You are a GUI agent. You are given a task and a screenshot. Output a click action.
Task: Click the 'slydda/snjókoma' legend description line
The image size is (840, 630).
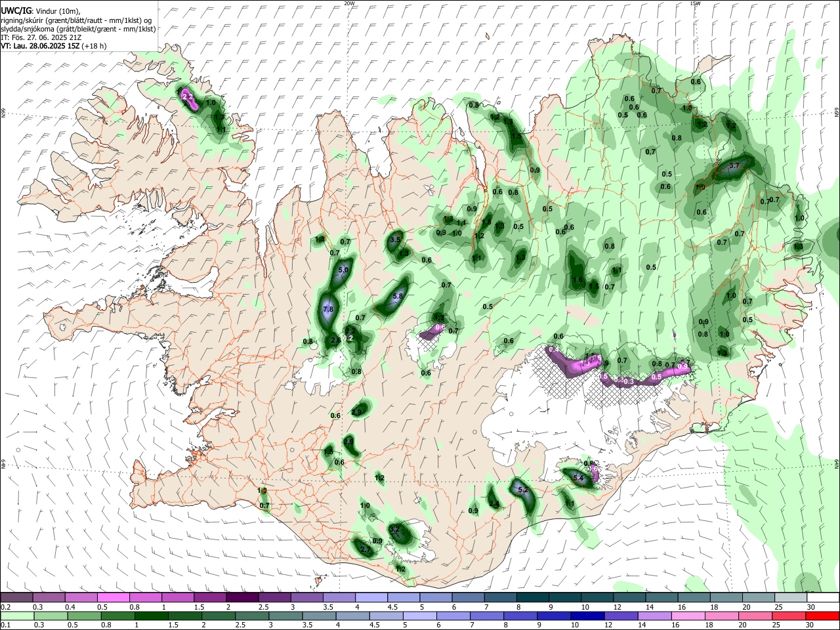click(78, 29)
